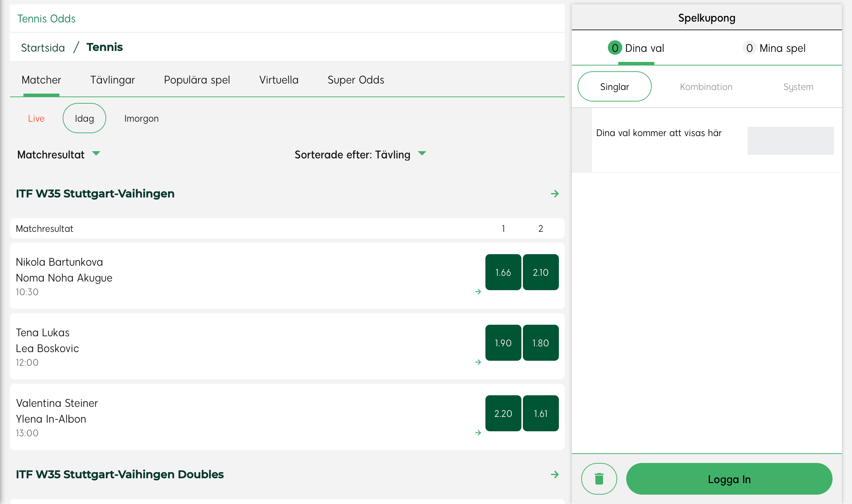
Task: Open ITF W35 Stuttgart-Vaihingen arrow icon
Action: click(555, 194)
